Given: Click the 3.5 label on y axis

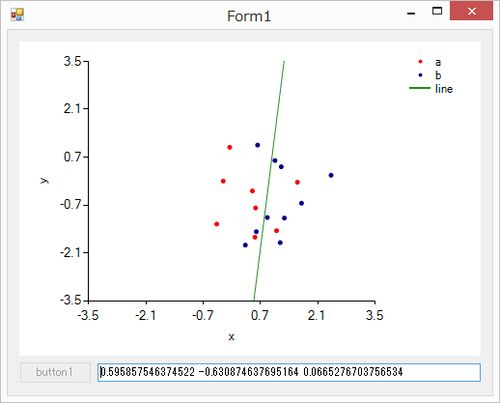Looking at the screenshot, I should pyautogui.click(x=72, y=61).
